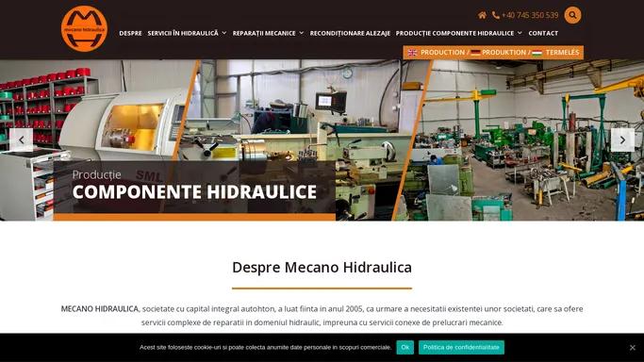This screenshot has width=644, height=362.
Task: Open Politica de confidentialitate
Action: [x=461, y=347]
